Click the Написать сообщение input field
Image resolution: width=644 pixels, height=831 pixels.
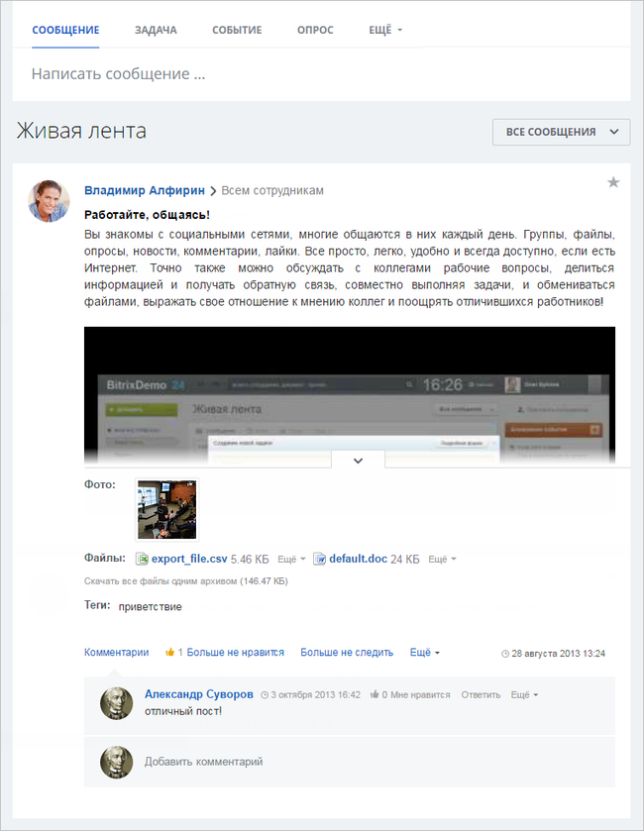[321, 73]
